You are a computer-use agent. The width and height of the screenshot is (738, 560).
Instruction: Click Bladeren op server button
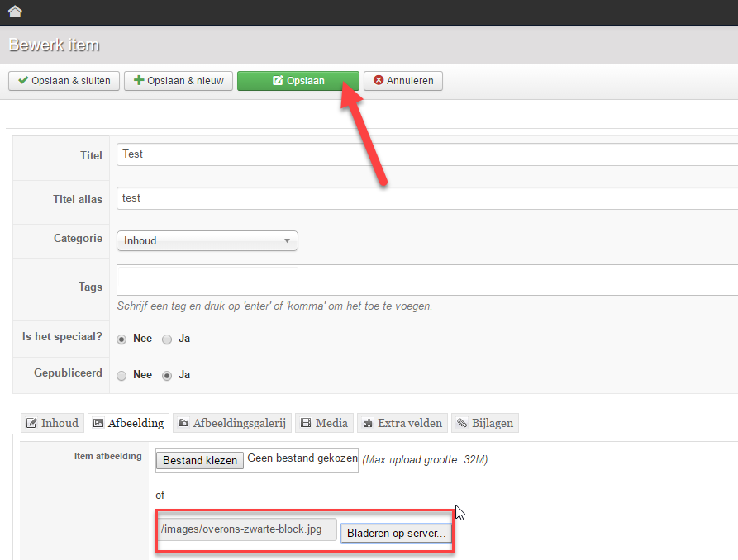(396, 534)
